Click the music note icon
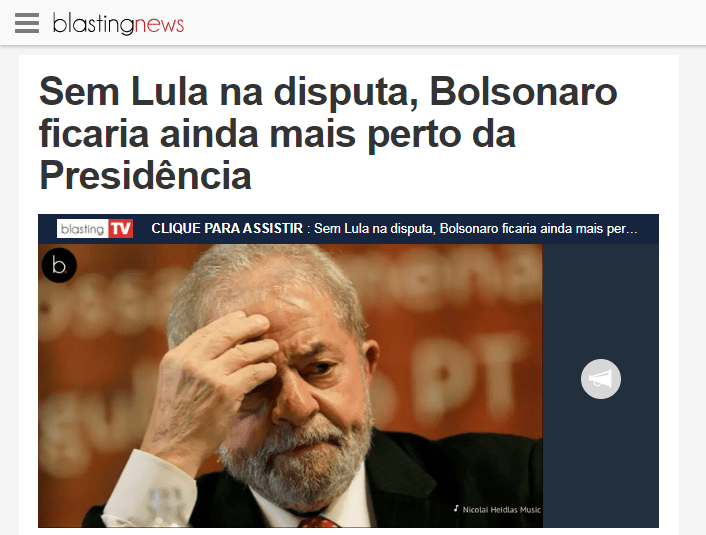706x535 pixels. (x=456, y=509)
